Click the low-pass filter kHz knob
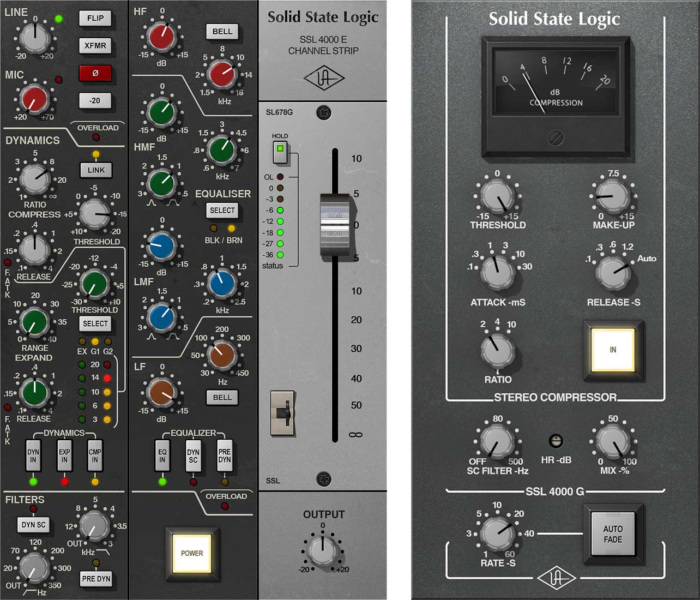700x600 pixels. point(94,525)
